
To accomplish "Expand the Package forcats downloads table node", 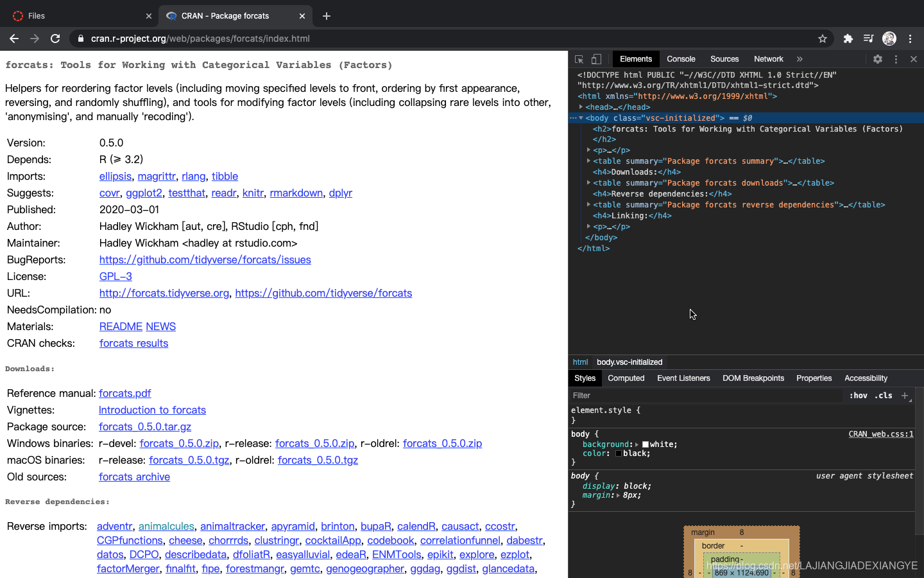I will (588, 183).
